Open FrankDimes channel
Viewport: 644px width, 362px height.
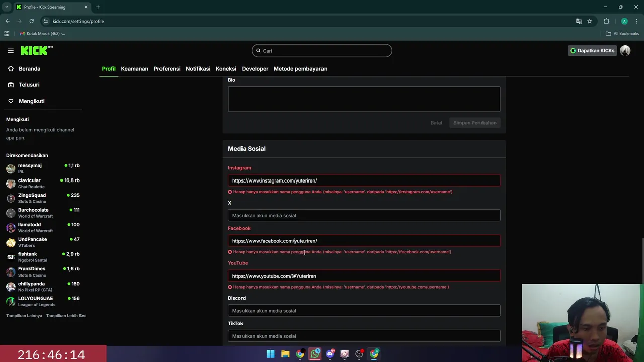click(x=43, y=272)
